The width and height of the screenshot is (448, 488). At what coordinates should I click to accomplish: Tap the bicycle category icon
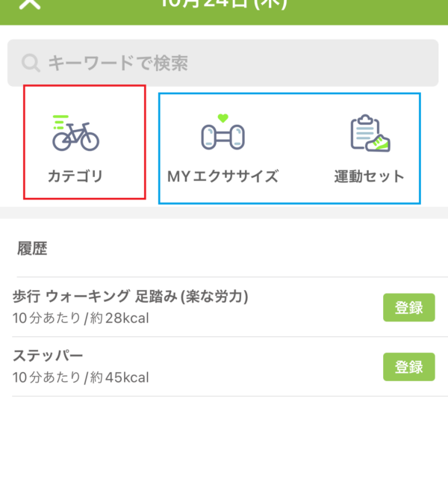(75, 133)
